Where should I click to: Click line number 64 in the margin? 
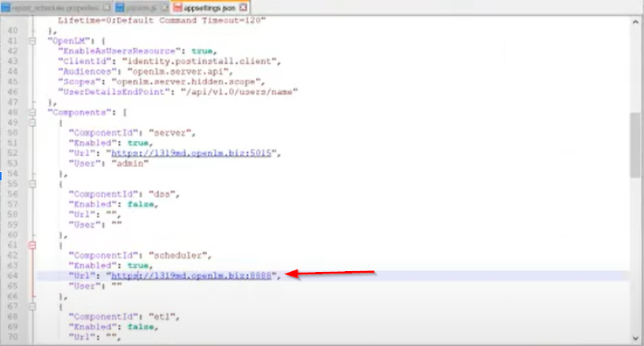[x=13, y=276]
